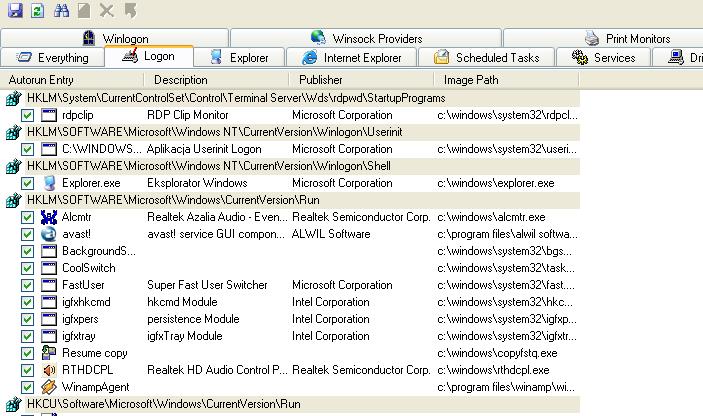This screenshot has height=416, width=703.
Task: Disable the FastUser startup checkbox
Action: tap(27, 286)
